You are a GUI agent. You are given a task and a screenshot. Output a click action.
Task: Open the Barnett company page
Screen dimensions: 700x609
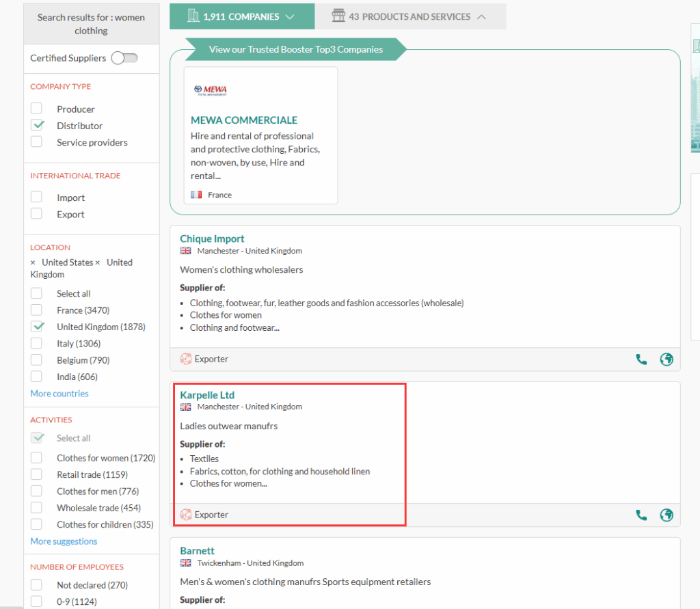tap(197, 551)
